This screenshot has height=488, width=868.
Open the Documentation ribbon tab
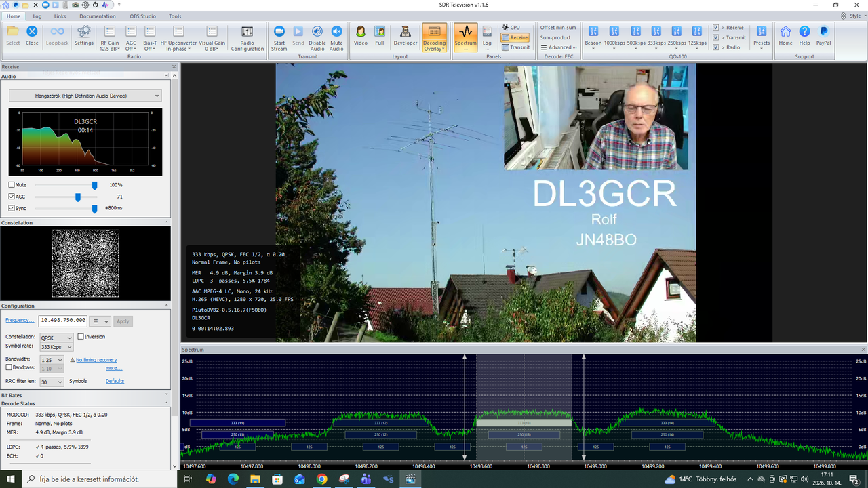pos(97,16)
